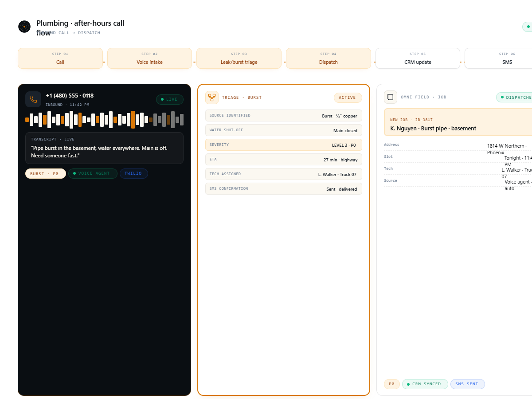
Task: Click the 1814 W Northern address value
Action: 507,149
